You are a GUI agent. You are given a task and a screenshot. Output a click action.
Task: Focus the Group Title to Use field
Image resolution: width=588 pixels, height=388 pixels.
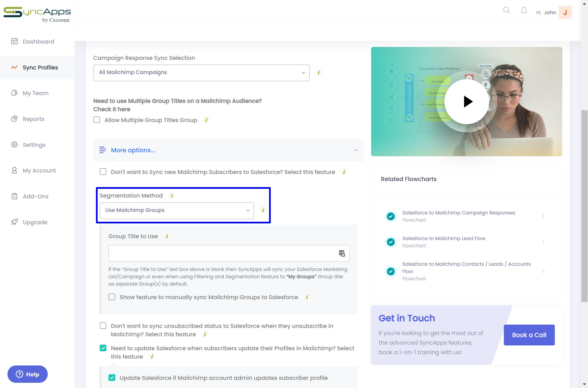click(229, 253)
